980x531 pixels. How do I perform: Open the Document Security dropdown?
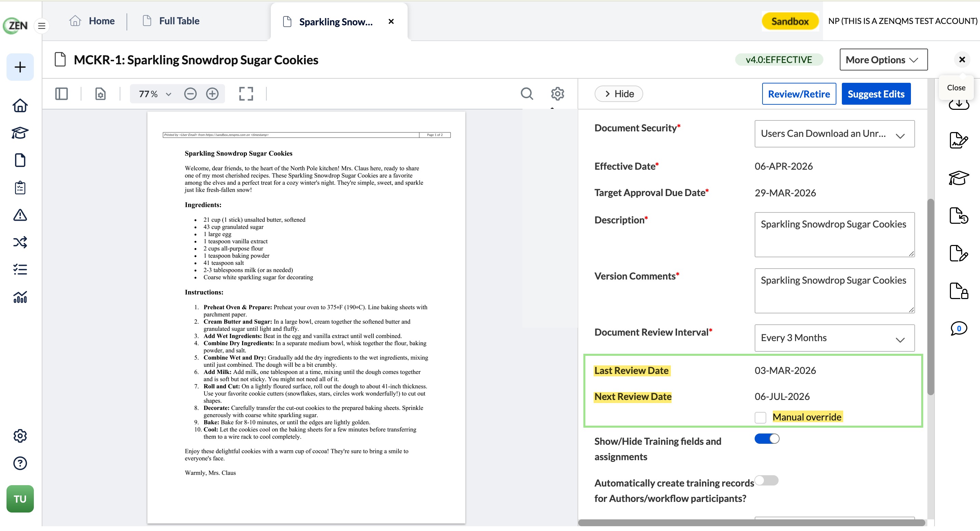[835, 134]
